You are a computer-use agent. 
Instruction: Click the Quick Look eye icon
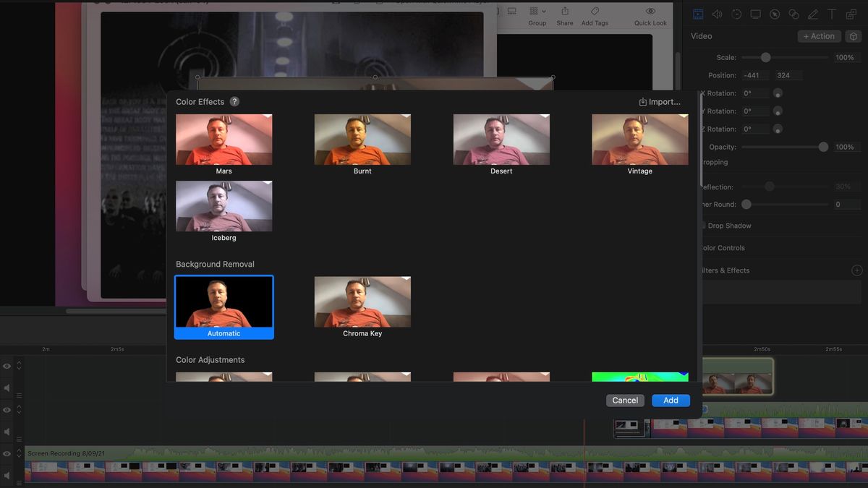[x=650, y=12]
